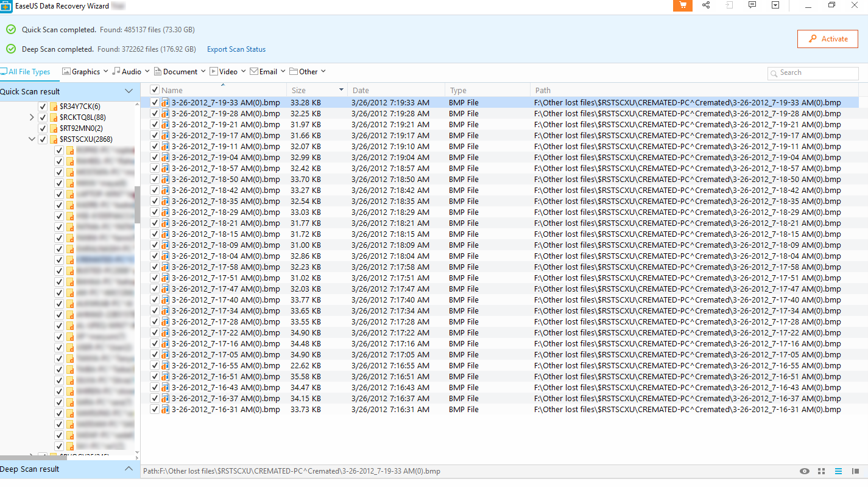Click green check icon beside Quick Scan completed
Screen dimensions: 868x487
11,29
